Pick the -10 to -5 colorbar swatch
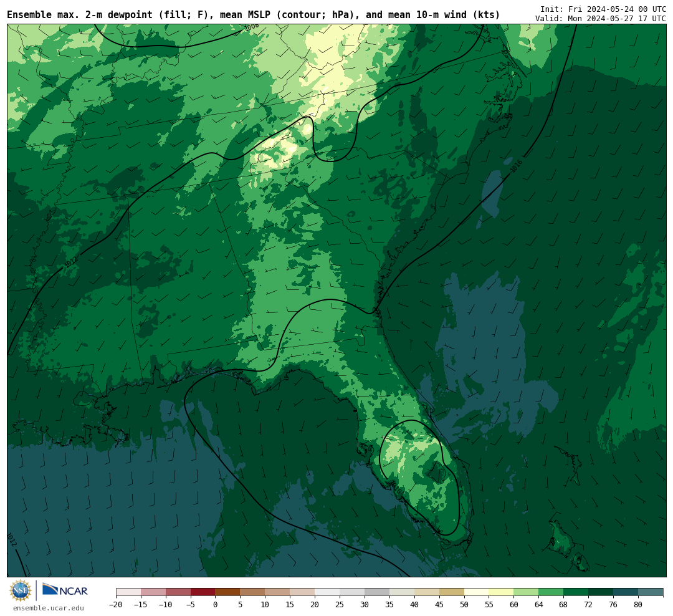The width and height of the screenshot is (673, 616). (x=178, y=592)
